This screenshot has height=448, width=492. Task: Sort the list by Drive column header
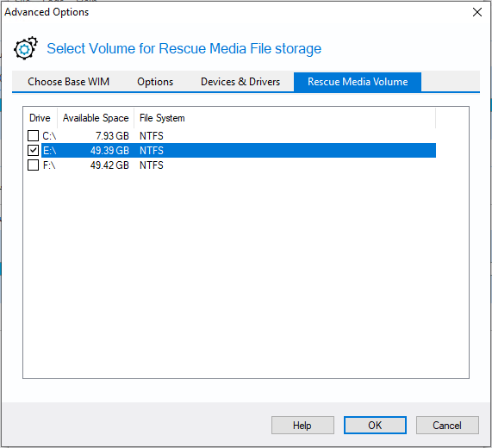(x=40, y=118)
